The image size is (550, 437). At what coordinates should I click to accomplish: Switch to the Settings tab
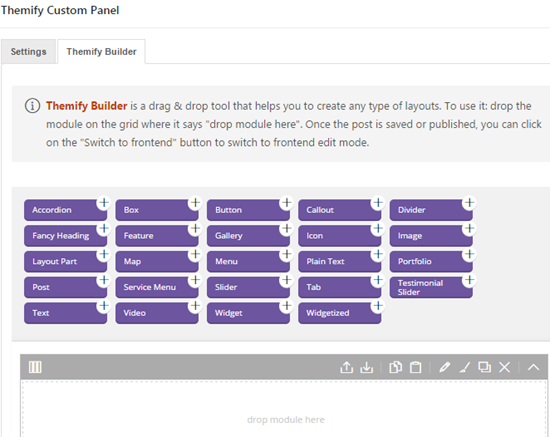(28, 52)
